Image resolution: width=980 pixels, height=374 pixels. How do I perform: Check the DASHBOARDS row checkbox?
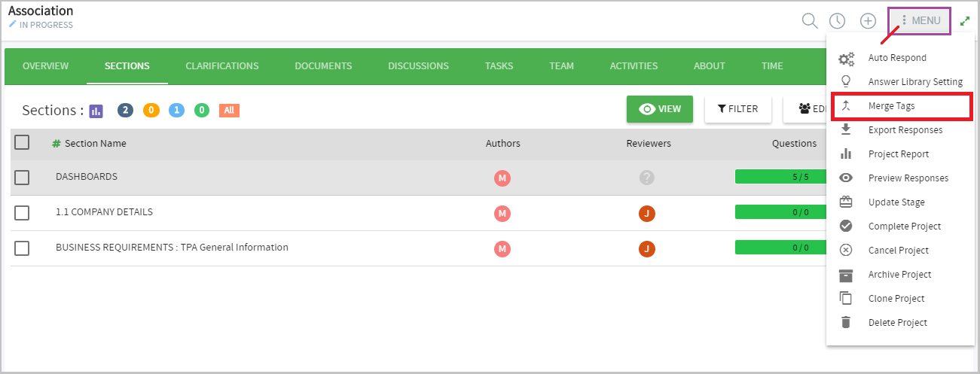(22, 178)
